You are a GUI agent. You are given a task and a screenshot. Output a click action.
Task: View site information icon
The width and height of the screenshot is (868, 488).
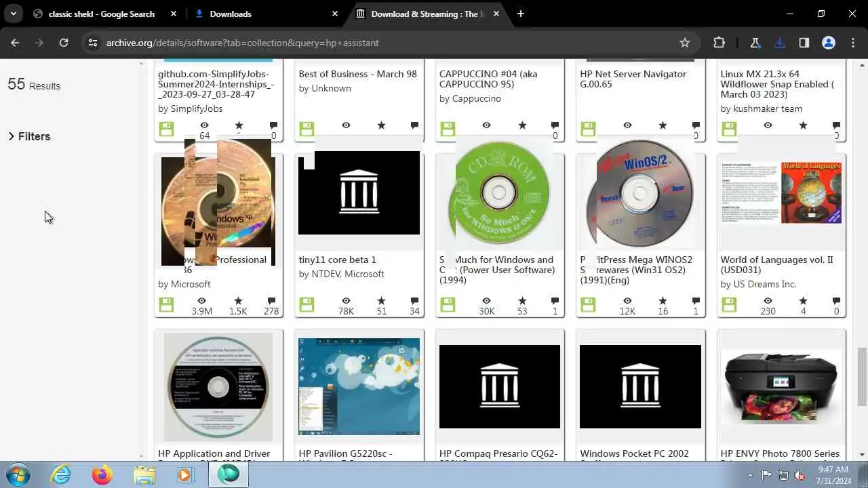pyautogui.click(x=93, y=43)
